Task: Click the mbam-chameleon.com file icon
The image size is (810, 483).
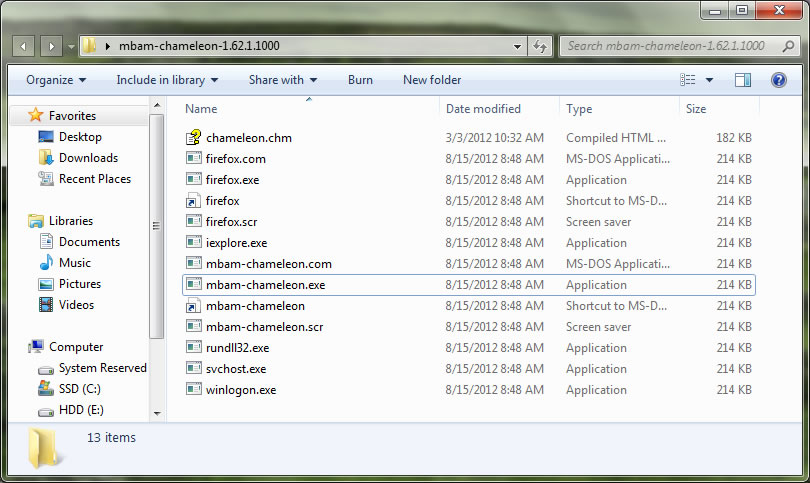Action: point(194,263)
